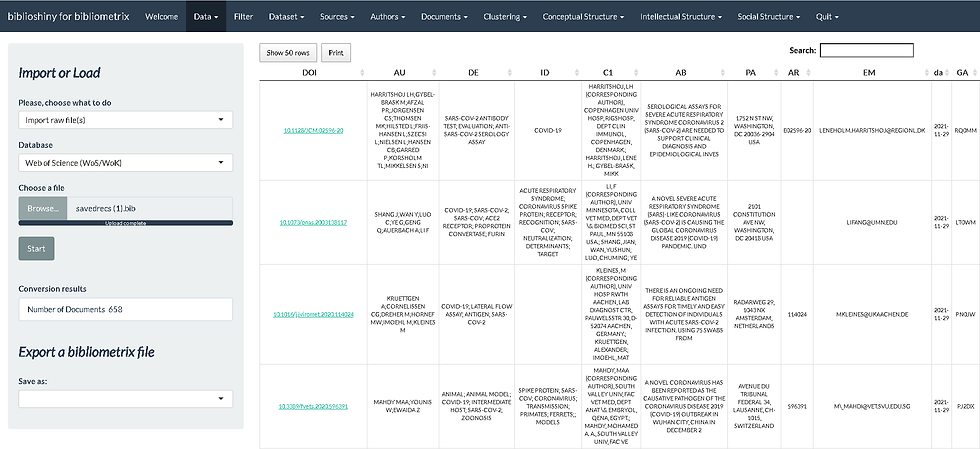Open the Conceptual Structure menu
Viewport: 980px width, 449px height.
pyautogui.click(x=583, y=17)
